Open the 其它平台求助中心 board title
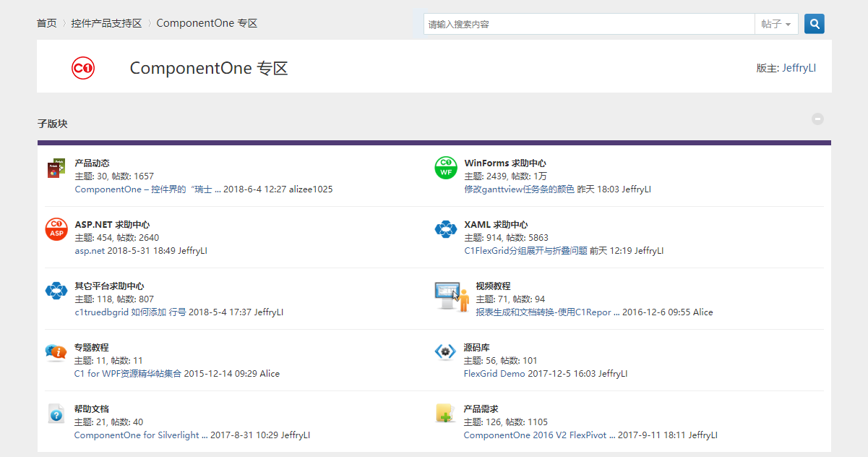 pyautogui.click(x=109, y=286)
